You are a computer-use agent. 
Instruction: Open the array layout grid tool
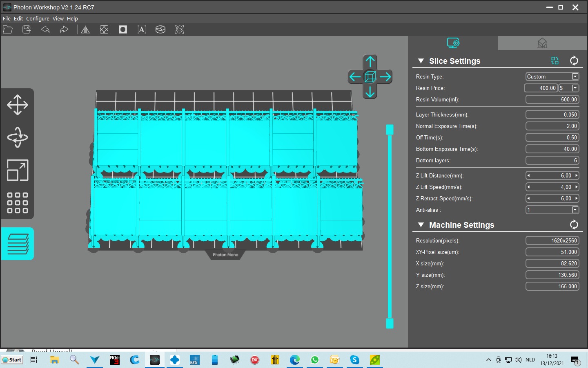tap(18, 203)
